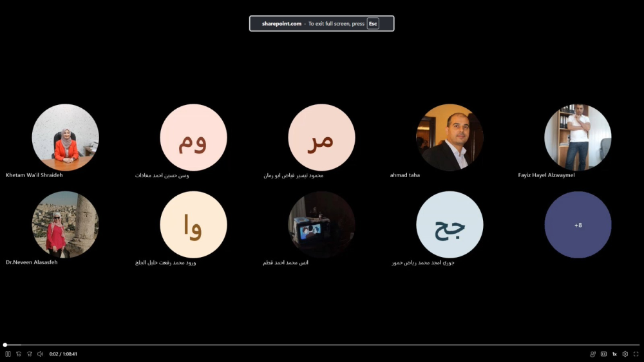Toggle closed captions CC

click(604, 354)
